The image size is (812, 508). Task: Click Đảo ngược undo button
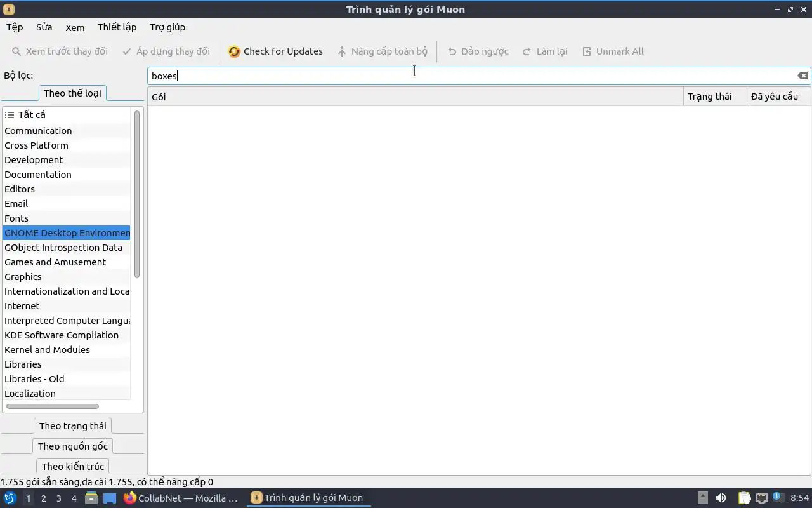click(x=478, y=51)
